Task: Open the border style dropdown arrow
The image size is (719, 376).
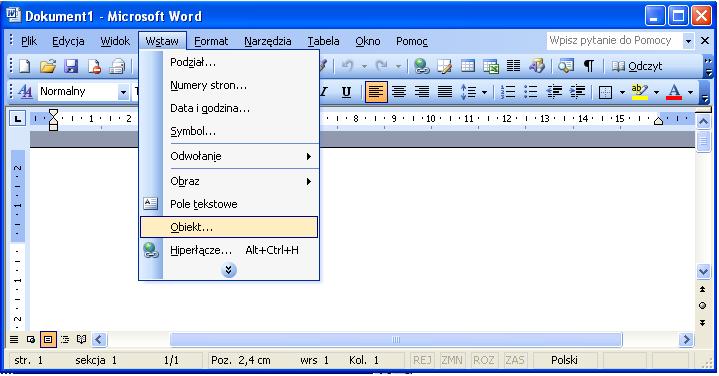Action: tap(622, 92)
